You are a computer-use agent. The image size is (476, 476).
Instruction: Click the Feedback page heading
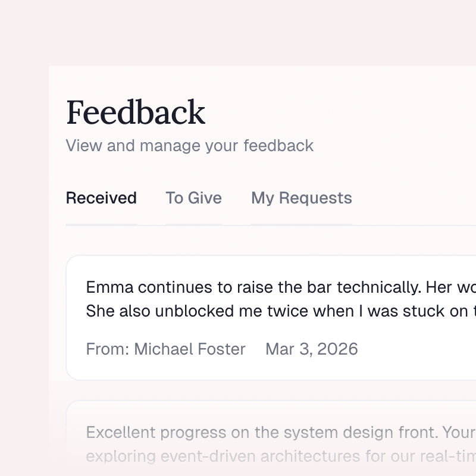pos(136,112)
